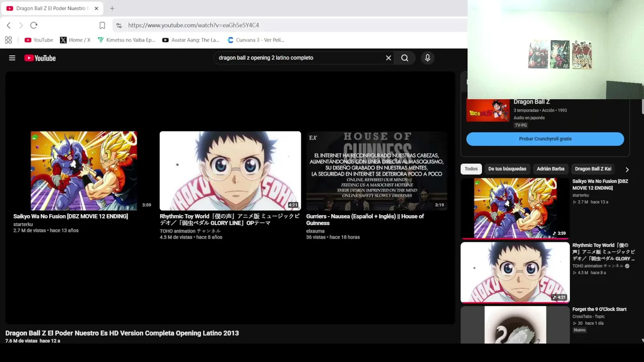Viewport: 644px width, 362px height.
Task: Click the '3 temporadas • Acción • 1993' text
Action: click(540, 110)
